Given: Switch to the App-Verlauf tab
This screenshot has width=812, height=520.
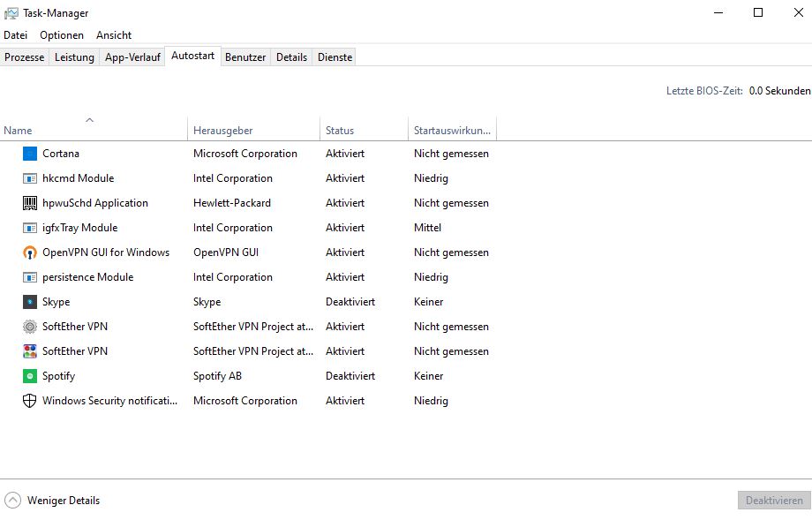Looking at the screenshot, I should pyautogui.click(x=132, y=57).
